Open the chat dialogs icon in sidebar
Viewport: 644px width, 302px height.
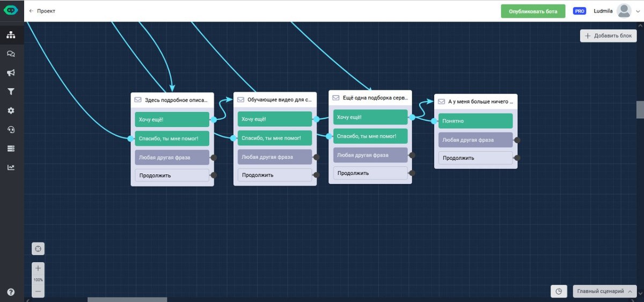[11, 54]
